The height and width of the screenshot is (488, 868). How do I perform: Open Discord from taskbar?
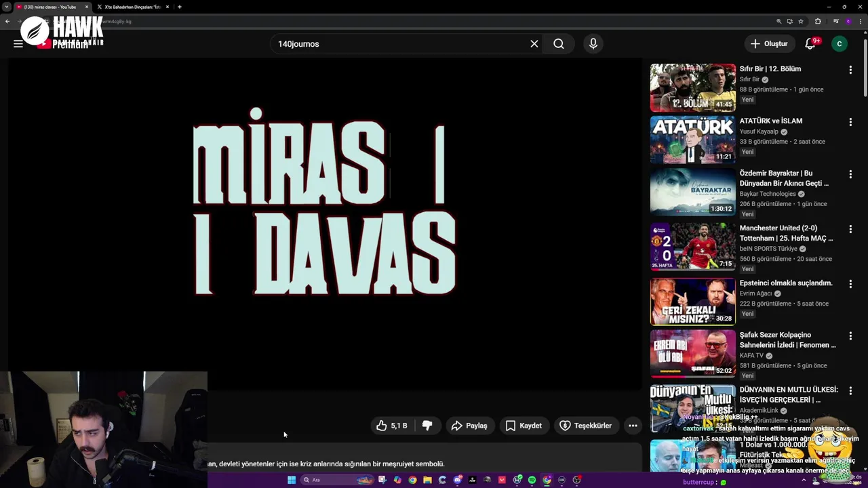[458, 480]
